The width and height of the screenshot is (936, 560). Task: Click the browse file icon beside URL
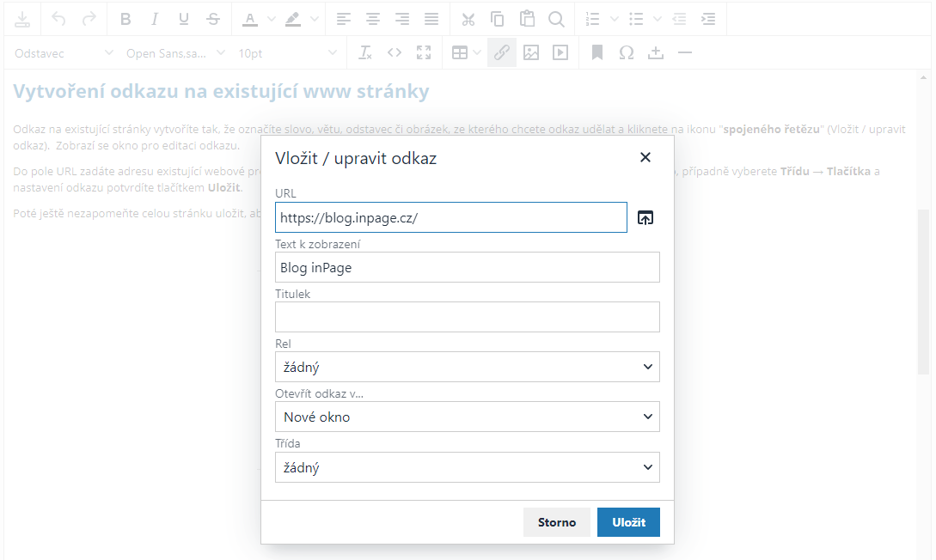pyautogui.click(x=645, y=218)
